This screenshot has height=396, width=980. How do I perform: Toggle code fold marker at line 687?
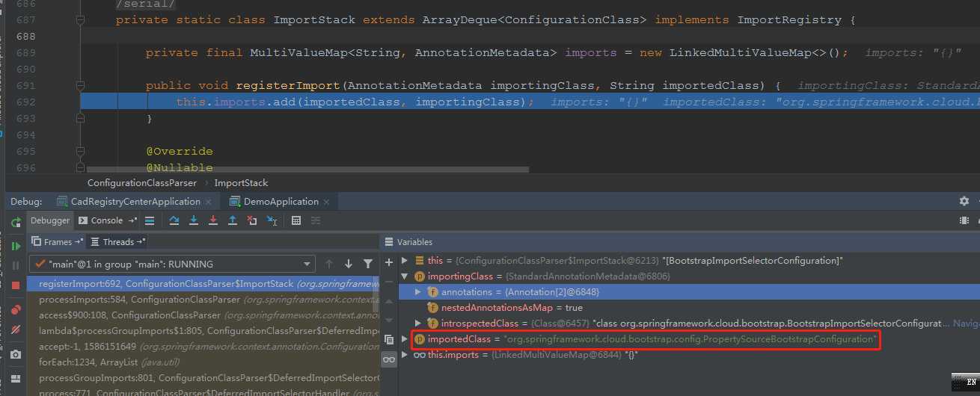pos(80,20)
